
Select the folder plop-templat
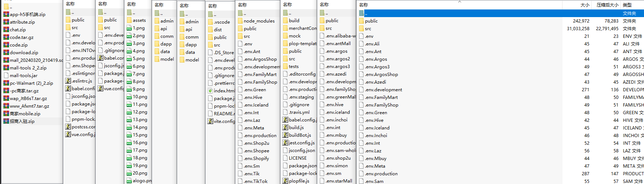coord(303,43)
